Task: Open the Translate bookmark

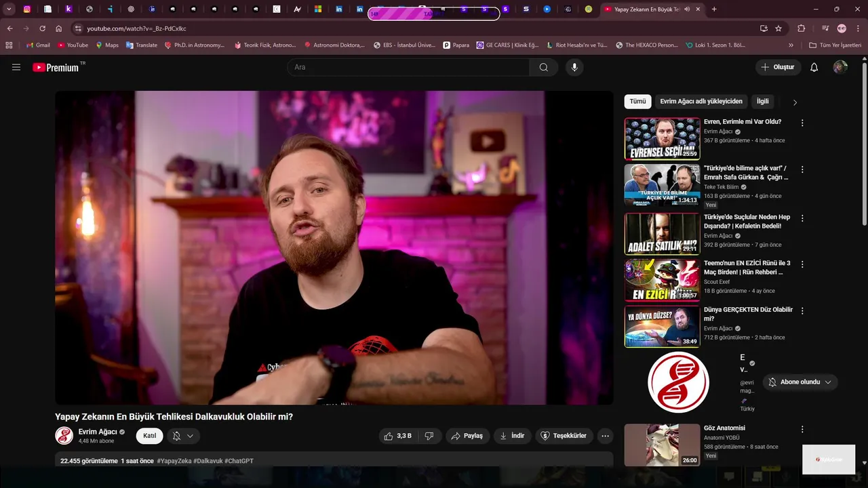Action: tap(141, 45)
